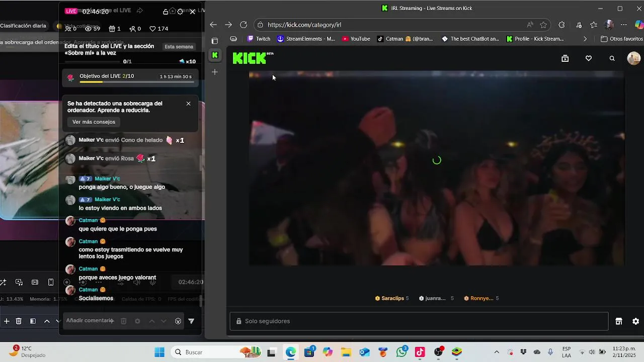Toggle the lock icon in LIVE panel
The height and width of the screenshot is (362, 644).
[x=166, y=12]
